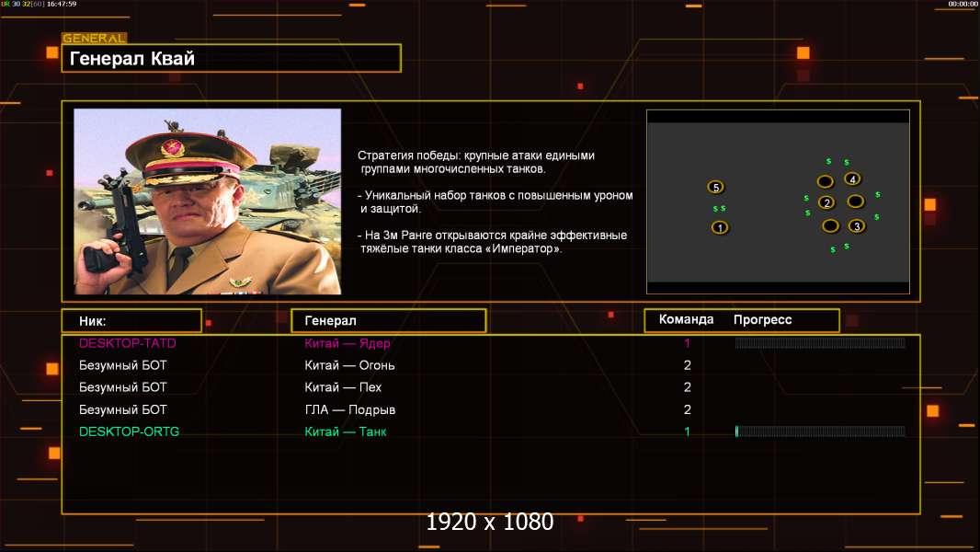This screenshot has width=980, height=552.
Task: Click the DESKTOP-TATD loading progress bar
Action: click(x=819, y=343)
